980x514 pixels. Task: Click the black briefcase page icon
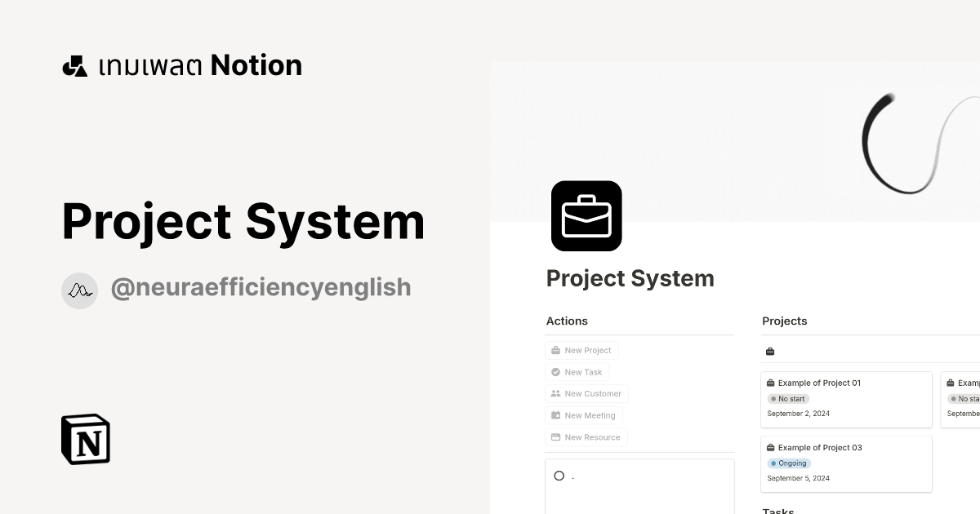click(586, 216)
